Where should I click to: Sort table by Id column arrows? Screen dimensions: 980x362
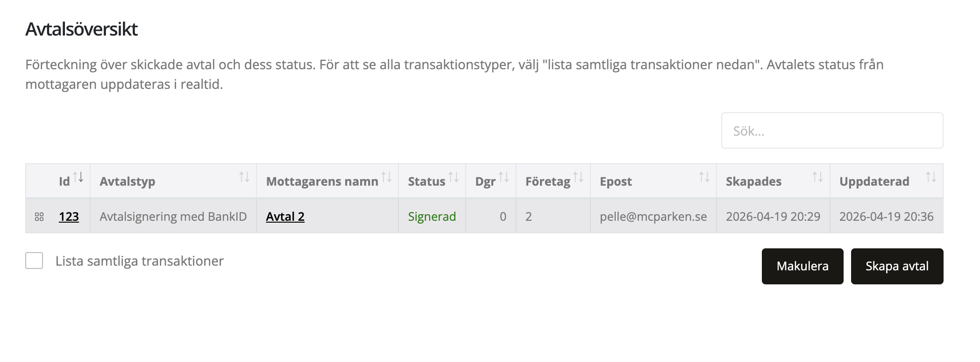(78, 177)
